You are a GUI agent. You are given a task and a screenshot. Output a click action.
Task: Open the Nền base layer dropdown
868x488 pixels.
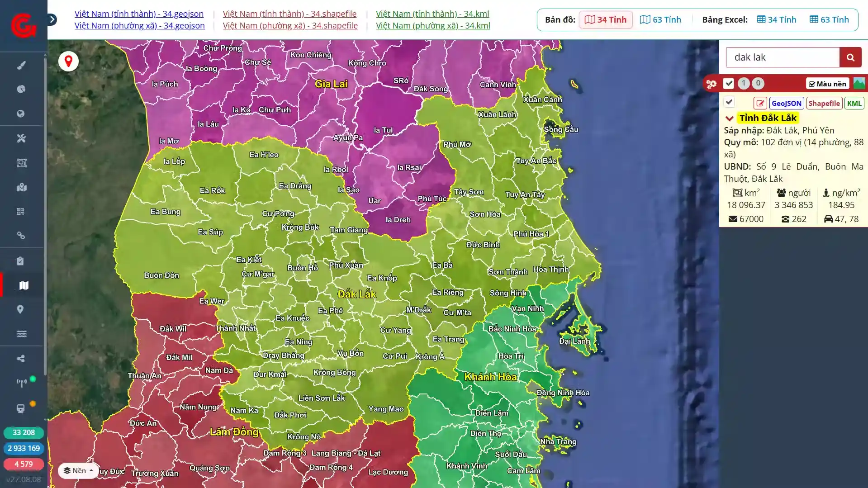point(78,470)
